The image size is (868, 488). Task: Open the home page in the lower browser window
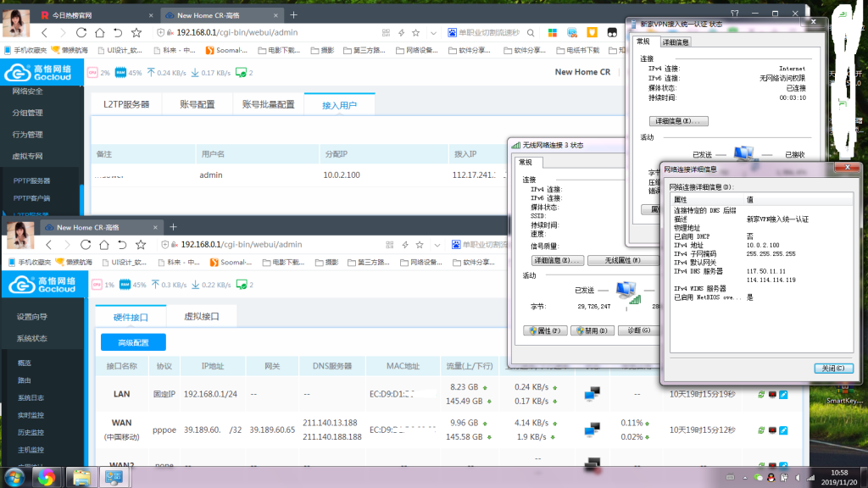[104, 245]
